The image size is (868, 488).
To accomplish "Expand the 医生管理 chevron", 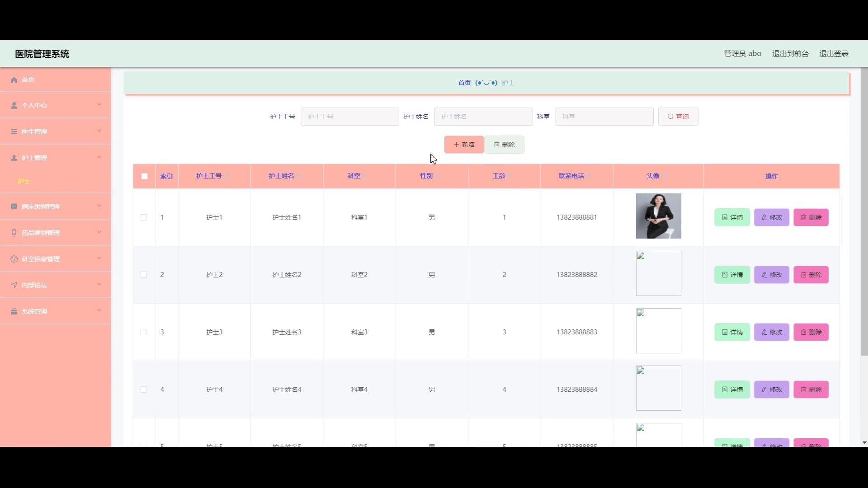I will [99, 131].
